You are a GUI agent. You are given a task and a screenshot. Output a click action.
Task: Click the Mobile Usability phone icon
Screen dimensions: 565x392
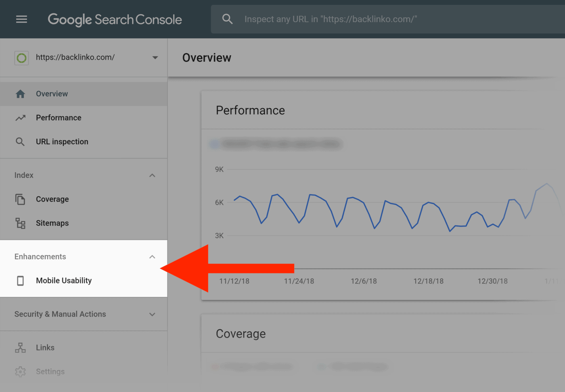[x=20, y=281]
